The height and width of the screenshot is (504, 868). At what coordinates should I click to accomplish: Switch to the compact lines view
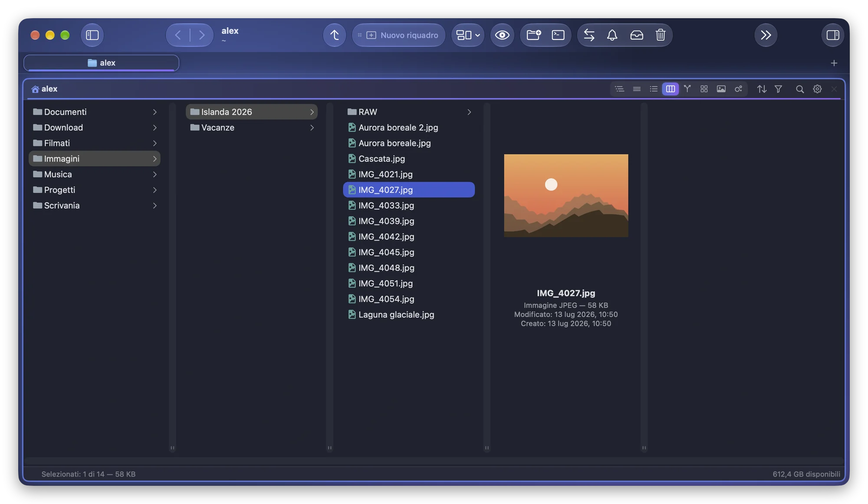(637, 89)
